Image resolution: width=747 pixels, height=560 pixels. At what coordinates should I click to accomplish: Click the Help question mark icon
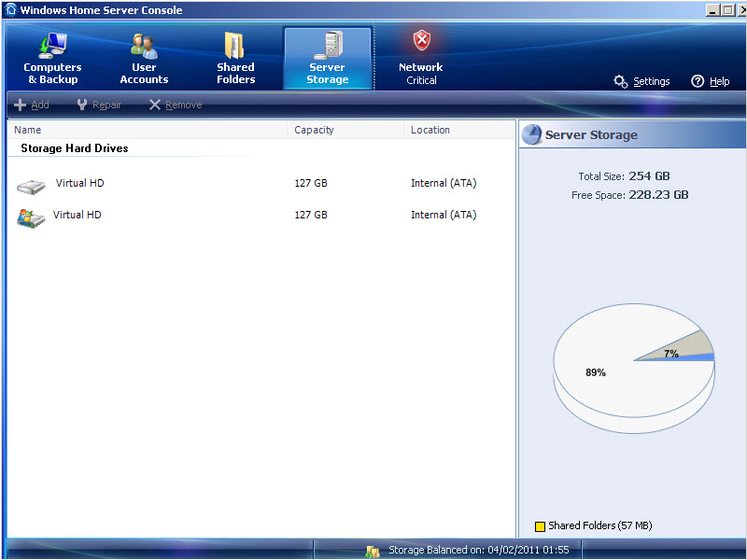click(698, 81)
